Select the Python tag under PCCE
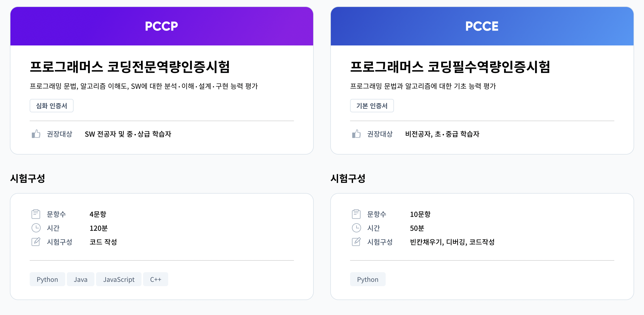This screenshot has height=315, width=644. coord(368,279)
